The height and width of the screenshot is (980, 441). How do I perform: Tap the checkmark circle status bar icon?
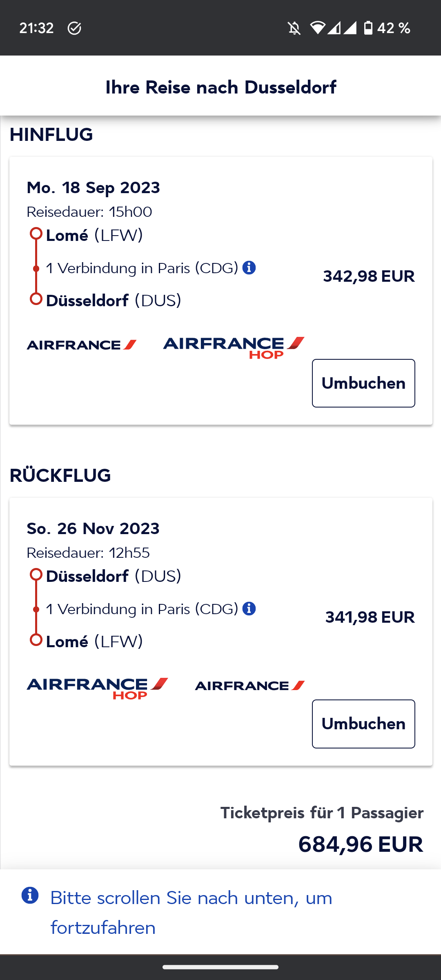pyautogui.click(x=74, y=28)
